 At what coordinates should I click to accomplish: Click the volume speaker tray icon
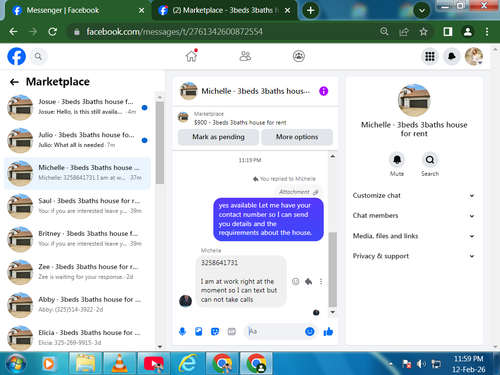(x=421, y=364)
